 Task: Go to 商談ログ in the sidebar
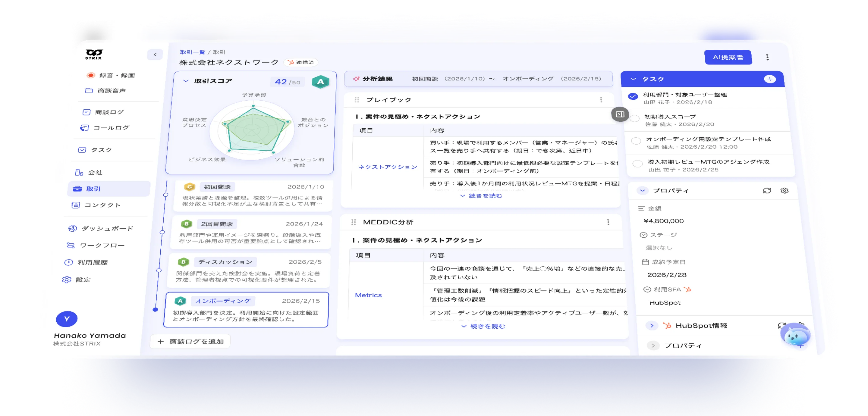103,112
